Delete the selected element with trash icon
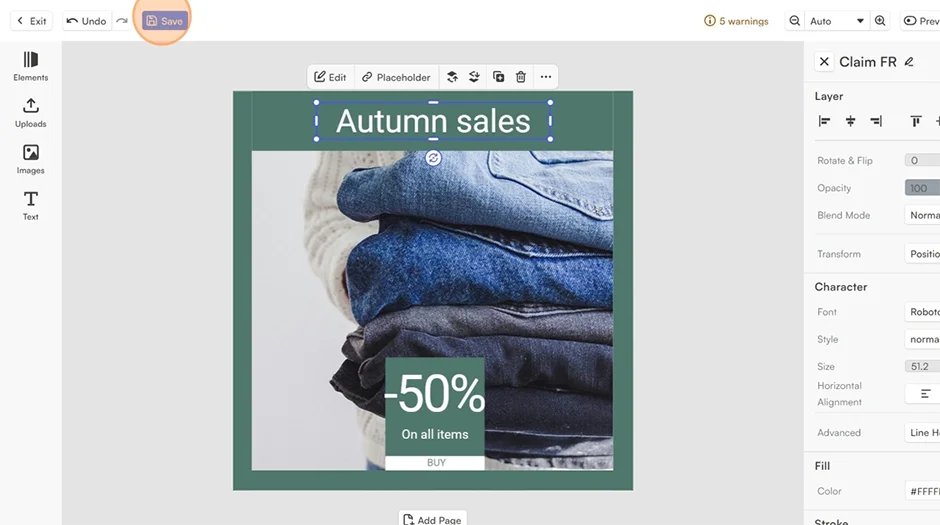The height and width of the screenshot is (525, 940). pos(521,77)
